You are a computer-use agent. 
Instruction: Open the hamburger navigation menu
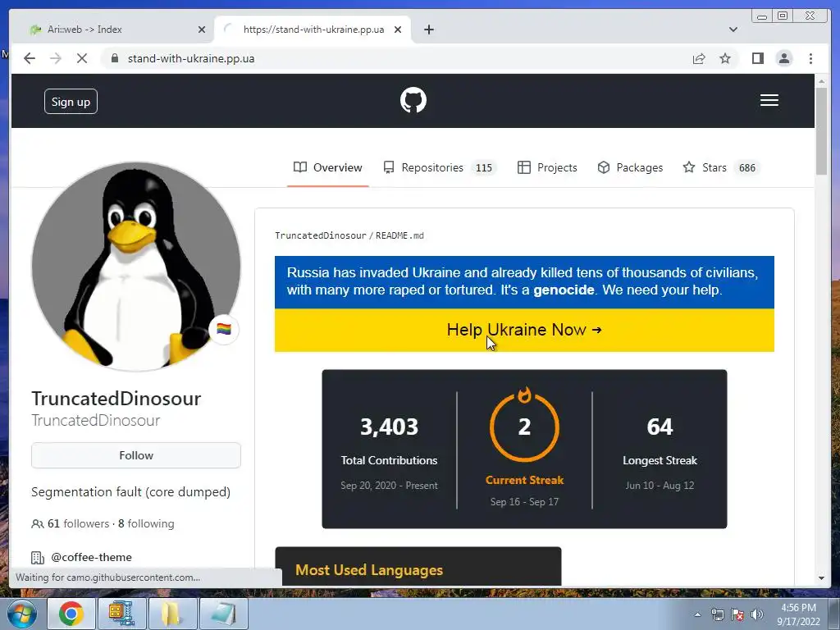coord(769,100)
